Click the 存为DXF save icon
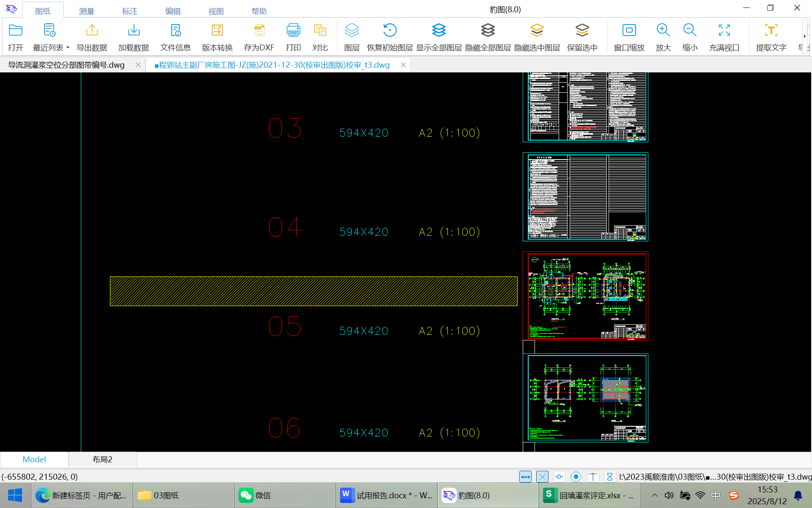812x508 pixels. tap(259, 30)
